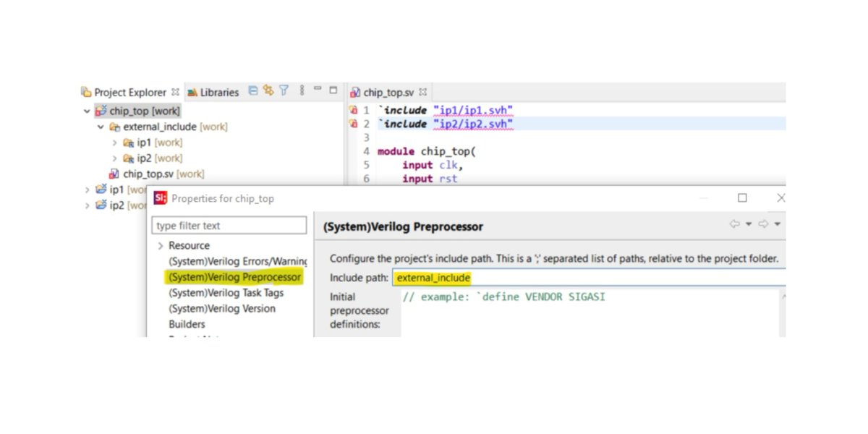Image resolution: width=868 pixels, height=434 pixels.
Task: Click the 'type filter text' search field
Action: tap(229, 226)
